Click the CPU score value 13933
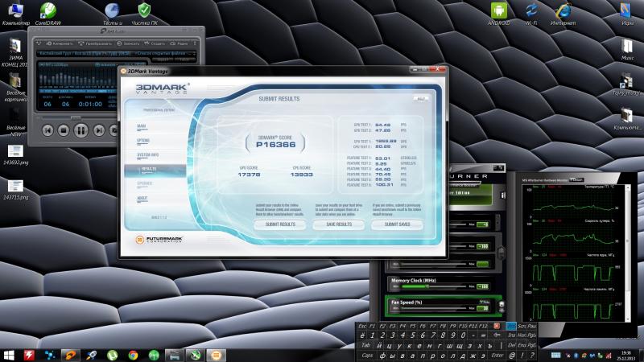 point(301,175)
